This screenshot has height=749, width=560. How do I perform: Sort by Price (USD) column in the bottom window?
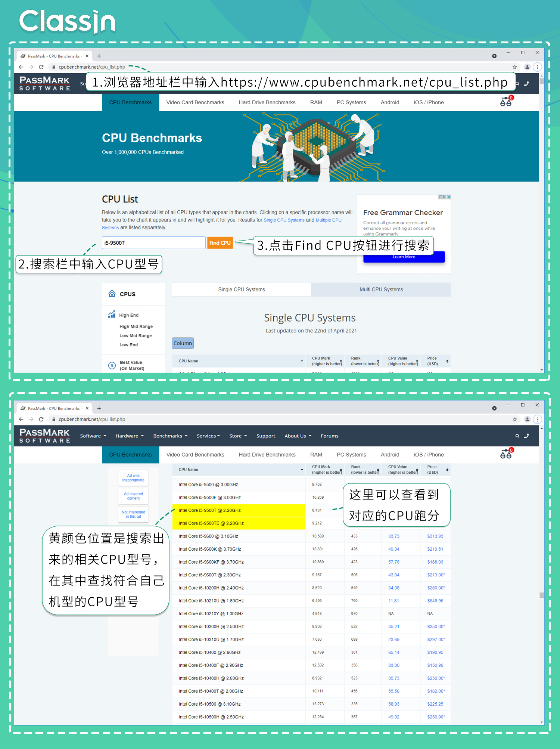tap(436, 470)
